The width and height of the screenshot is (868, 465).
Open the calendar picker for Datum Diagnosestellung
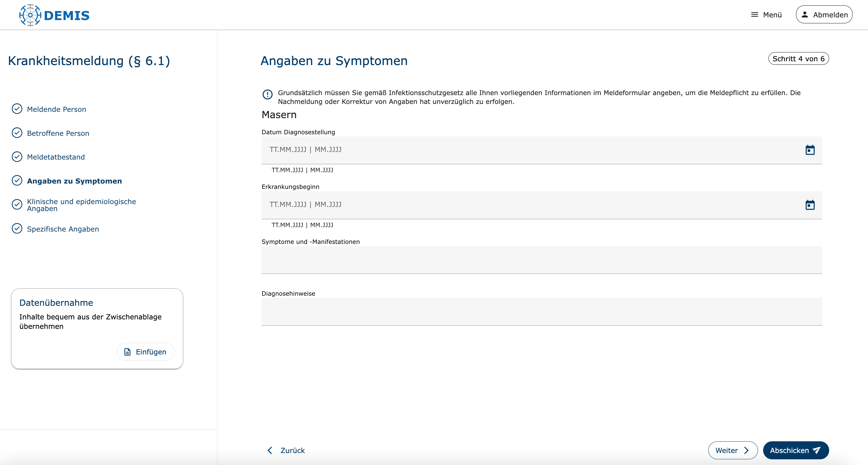[810, 150]
